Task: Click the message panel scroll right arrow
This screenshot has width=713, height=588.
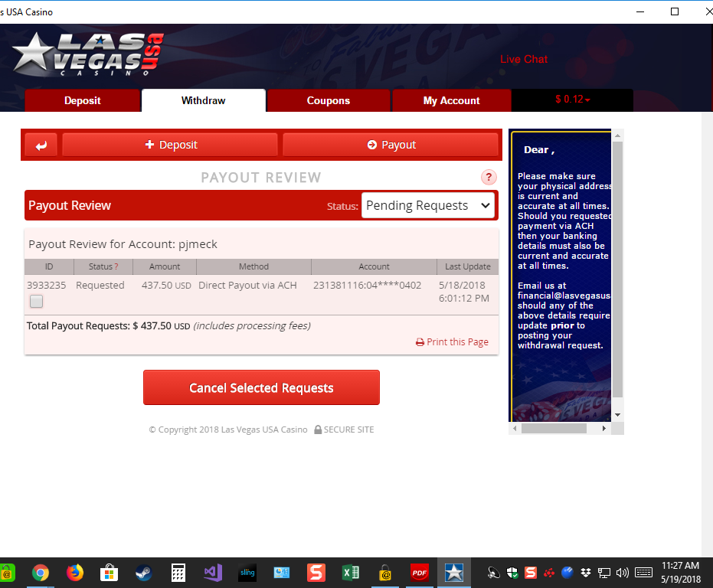Action: [x=603, y=429]
